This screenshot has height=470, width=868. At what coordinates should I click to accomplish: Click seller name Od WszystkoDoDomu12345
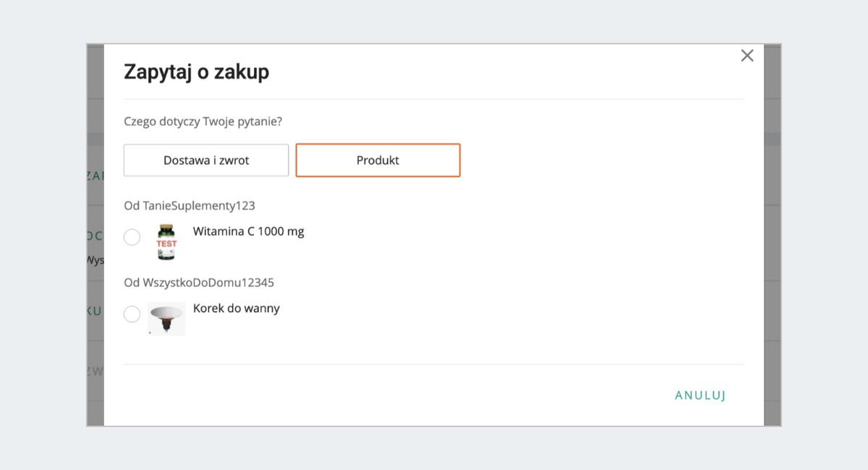pos(199,283)
